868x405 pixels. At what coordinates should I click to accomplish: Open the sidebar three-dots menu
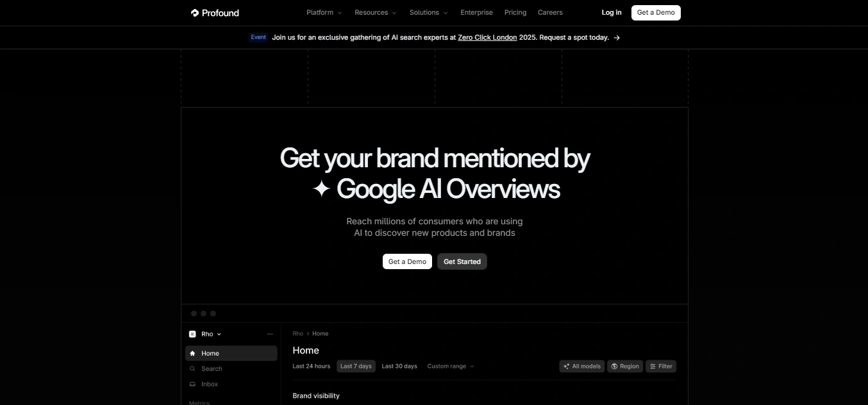click(270, 334)
